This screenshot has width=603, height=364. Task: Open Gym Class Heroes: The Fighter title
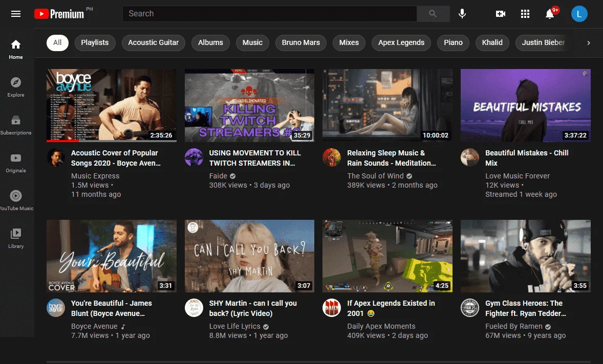pyautogui.click(x=526, y=308)
